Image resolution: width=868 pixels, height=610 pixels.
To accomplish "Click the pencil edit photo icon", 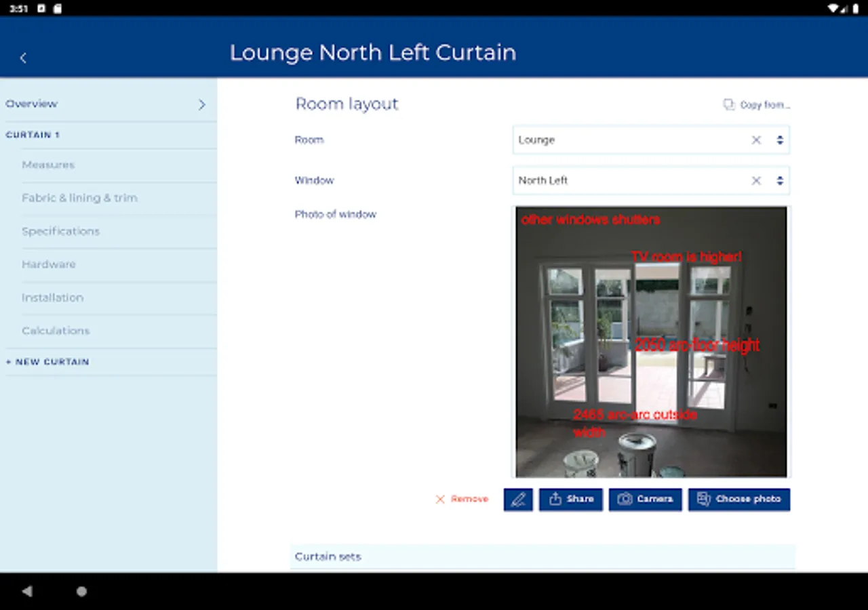I will [518, 500].
